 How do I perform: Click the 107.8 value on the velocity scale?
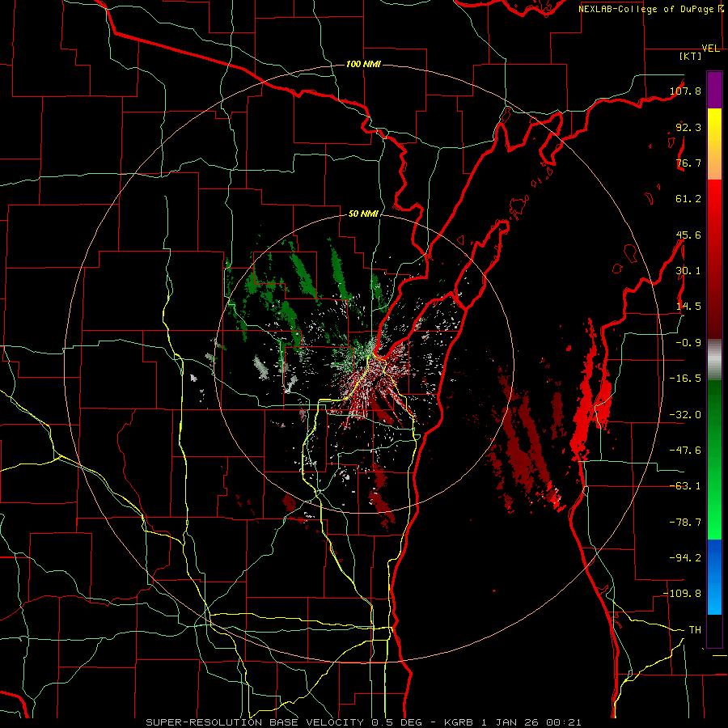click(x=686, y=91)
